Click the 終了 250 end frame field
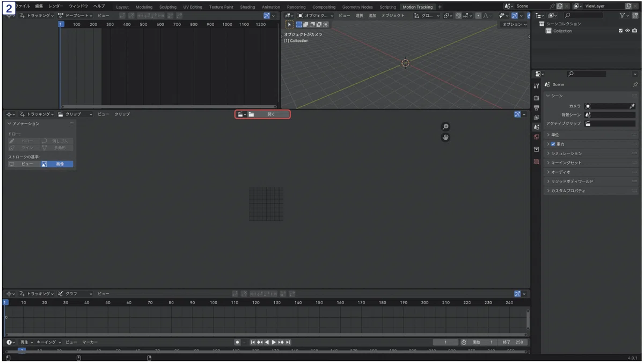 pos(513,342)
